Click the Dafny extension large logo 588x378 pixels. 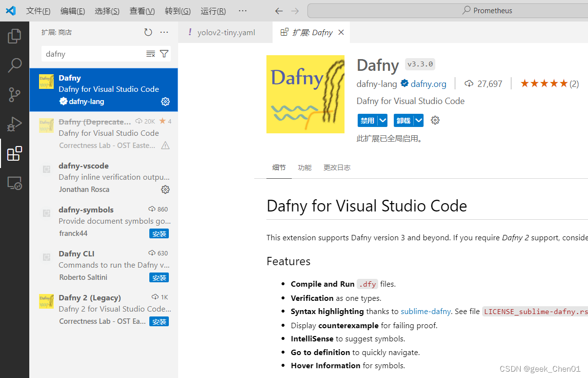coord(305,94)
